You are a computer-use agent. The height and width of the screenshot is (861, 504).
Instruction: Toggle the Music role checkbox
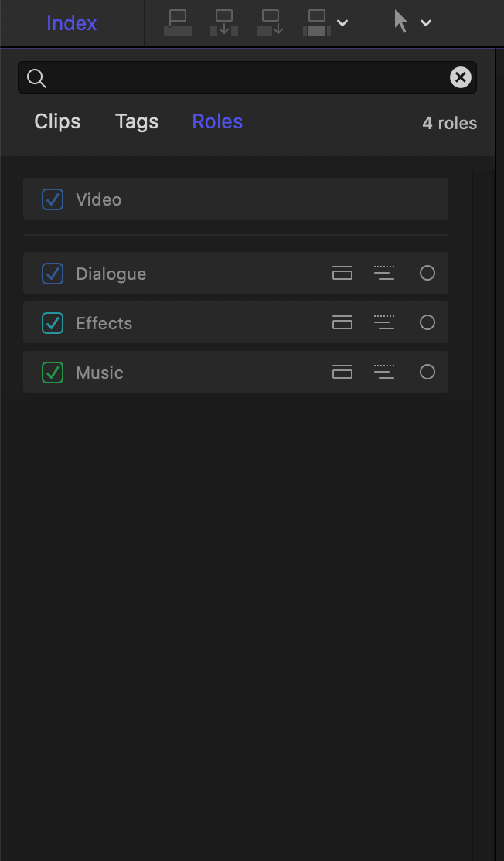(x=52, y=372)
